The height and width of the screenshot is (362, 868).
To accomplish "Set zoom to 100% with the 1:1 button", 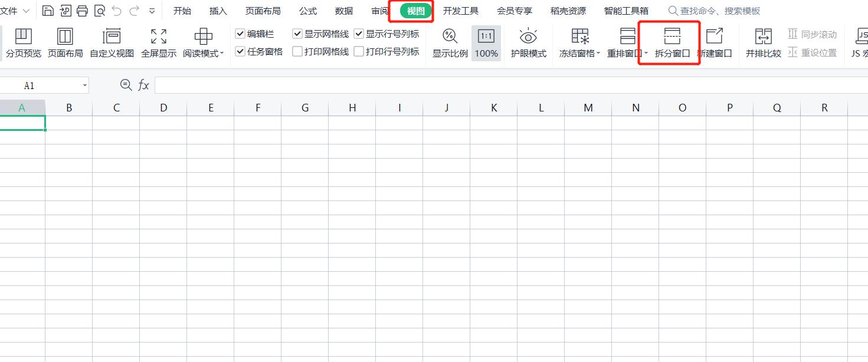I will [486, 42].
